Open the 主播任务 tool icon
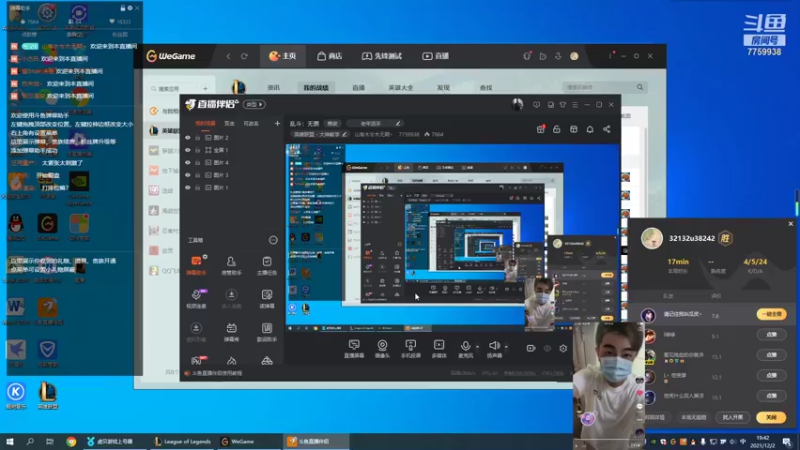800x450 pixels. [267, 265]
